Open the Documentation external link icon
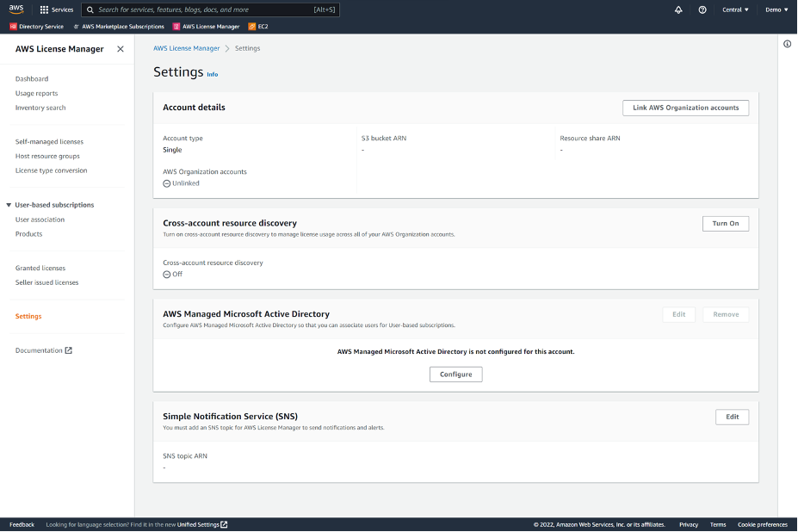Screen dimensions: 798x532 click(68, 350)
